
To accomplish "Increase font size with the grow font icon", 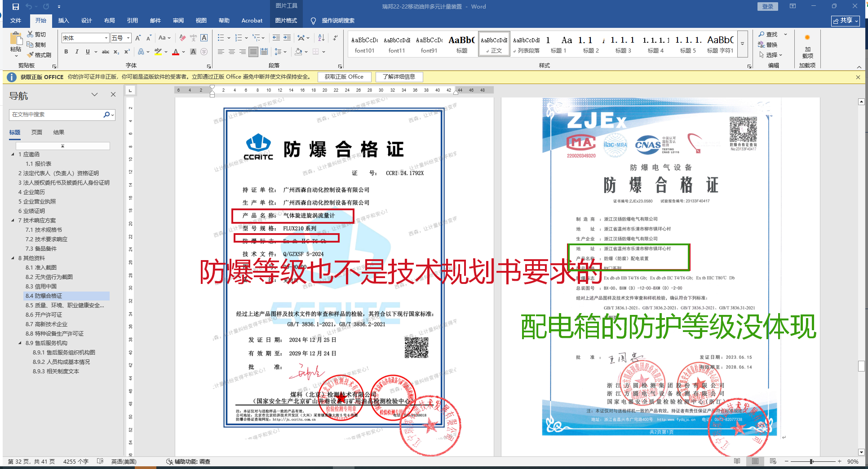I will point(138,38).
